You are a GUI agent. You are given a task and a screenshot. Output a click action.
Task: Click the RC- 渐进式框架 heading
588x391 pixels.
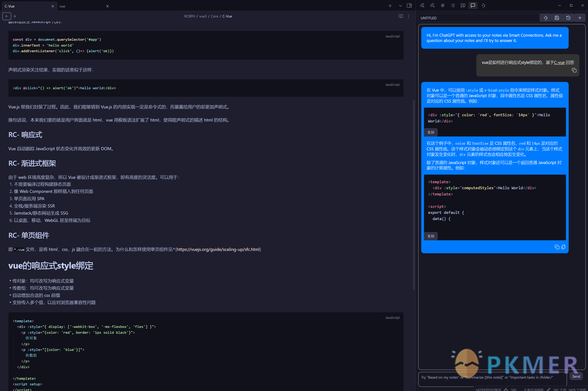32,163
